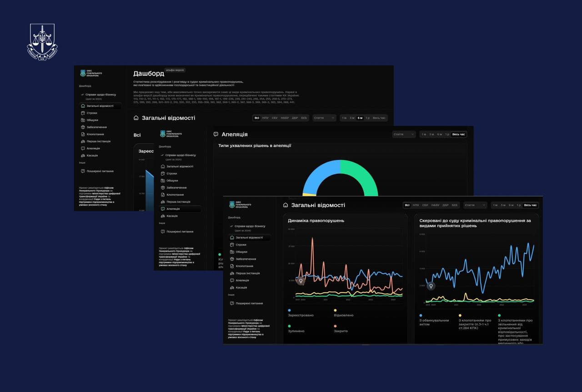The width and height of the screenshot is (582, 392).
Task: Select 1 р period in Дашборд window
Action: click(367, 118)
